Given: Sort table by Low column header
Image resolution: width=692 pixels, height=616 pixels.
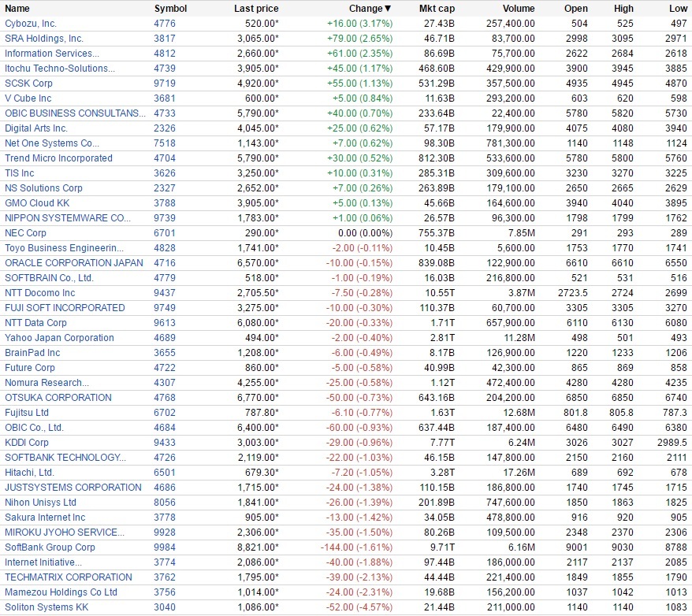Looking at the screenshot, I should click(679, 9).
